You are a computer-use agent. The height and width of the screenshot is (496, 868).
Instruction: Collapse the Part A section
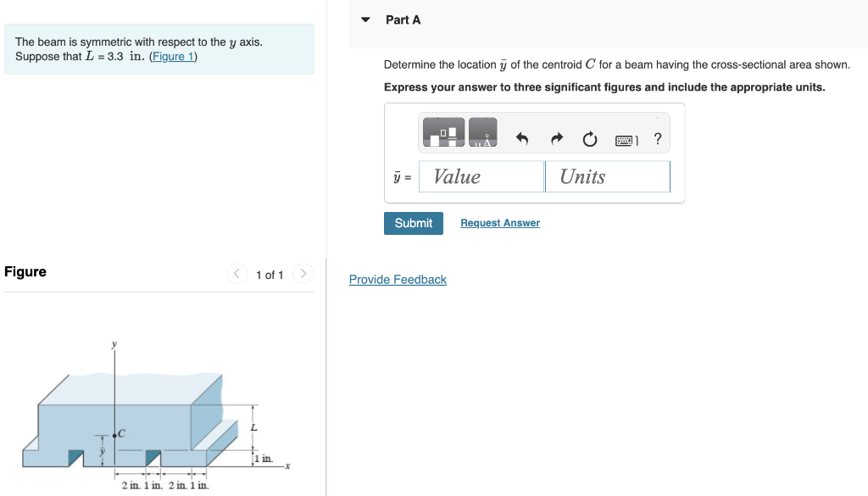(364, 19)
